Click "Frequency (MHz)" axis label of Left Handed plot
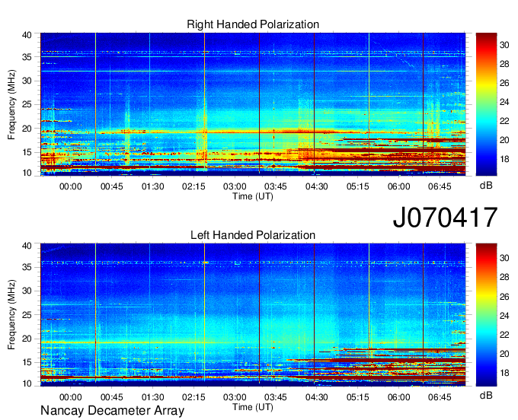This screenshot has height=420, width=518. pos(11,315)
